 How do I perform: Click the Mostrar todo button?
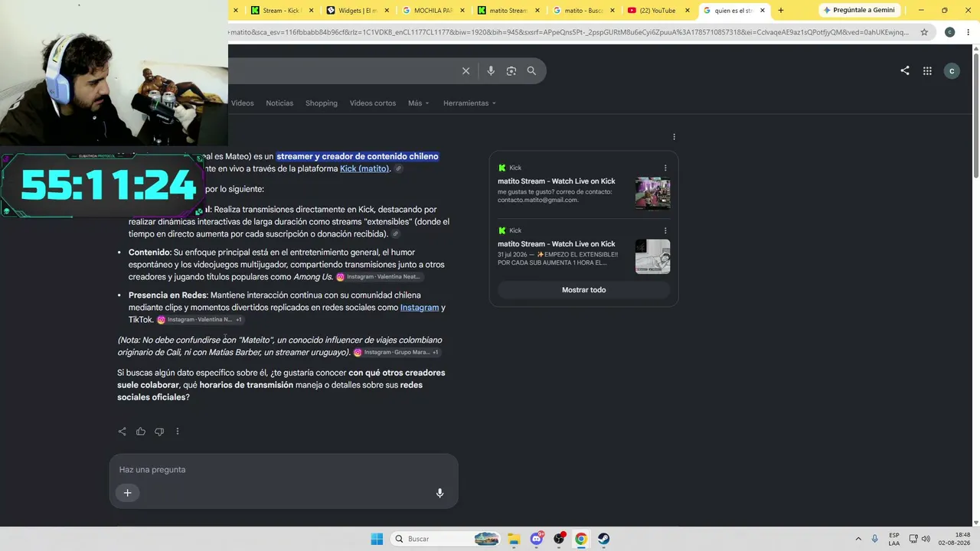(x=583, y=290)
